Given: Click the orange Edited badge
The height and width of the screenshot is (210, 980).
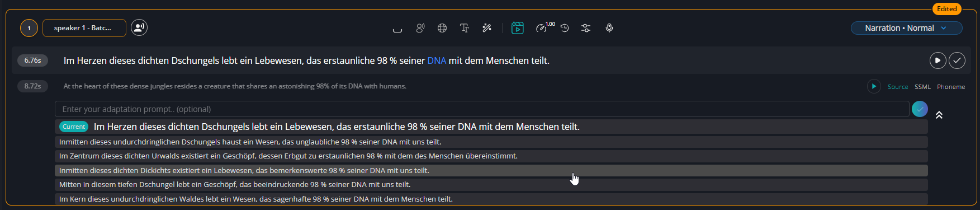Looking at the screenshot, I should (946, 9).
